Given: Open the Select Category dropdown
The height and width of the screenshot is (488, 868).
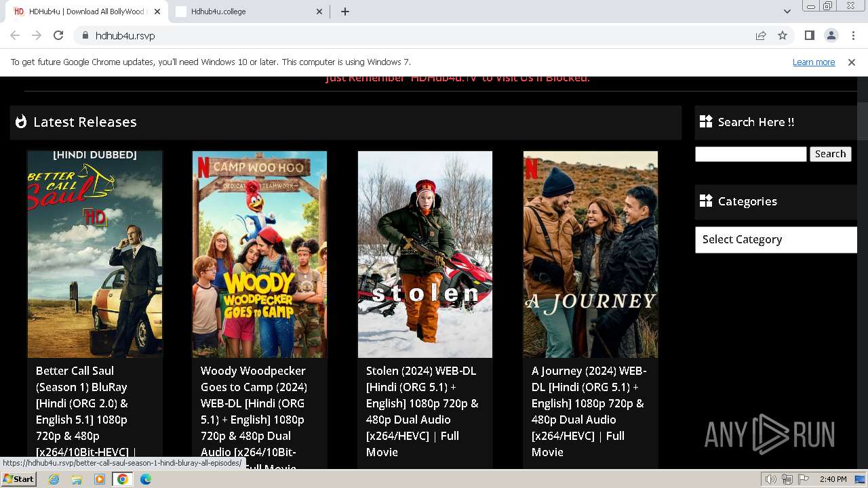Looking at the screenshot, I should pos(776,239).
